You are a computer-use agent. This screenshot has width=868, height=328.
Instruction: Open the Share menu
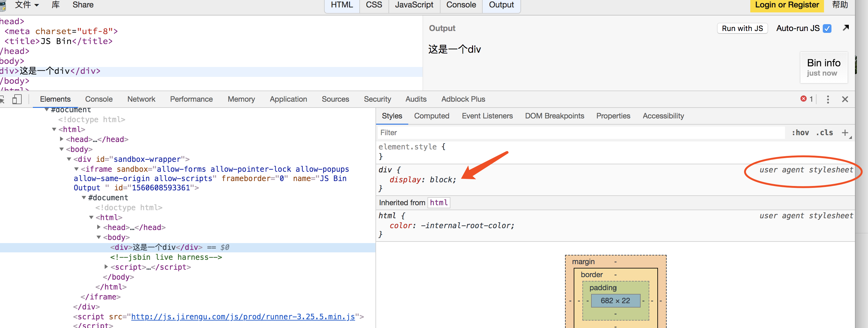[83, 5]
